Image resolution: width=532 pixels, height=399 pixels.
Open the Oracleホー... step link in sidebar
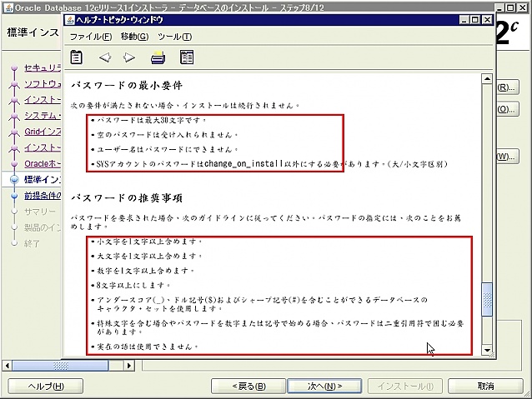click(x=43, y=163)
